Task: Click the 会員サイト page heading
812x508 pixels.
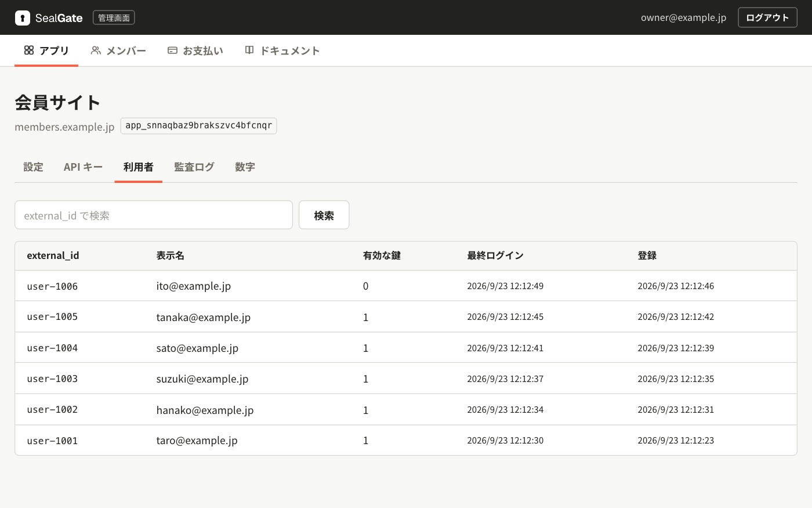Action: (x=57, y=103)
